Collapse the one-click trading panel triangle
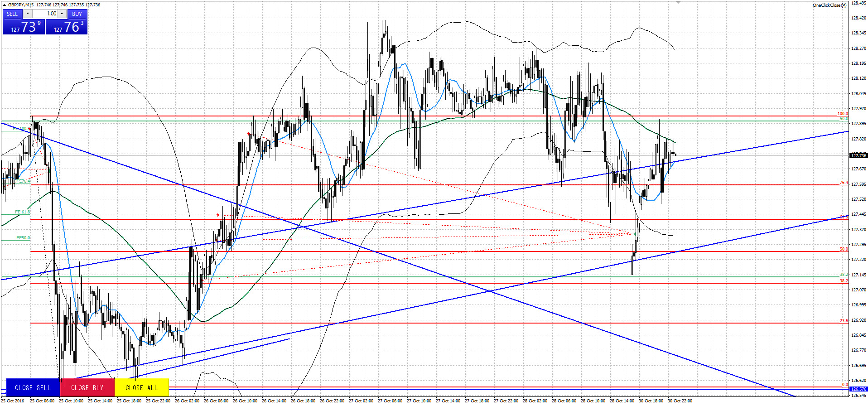 tap(4, 5)
